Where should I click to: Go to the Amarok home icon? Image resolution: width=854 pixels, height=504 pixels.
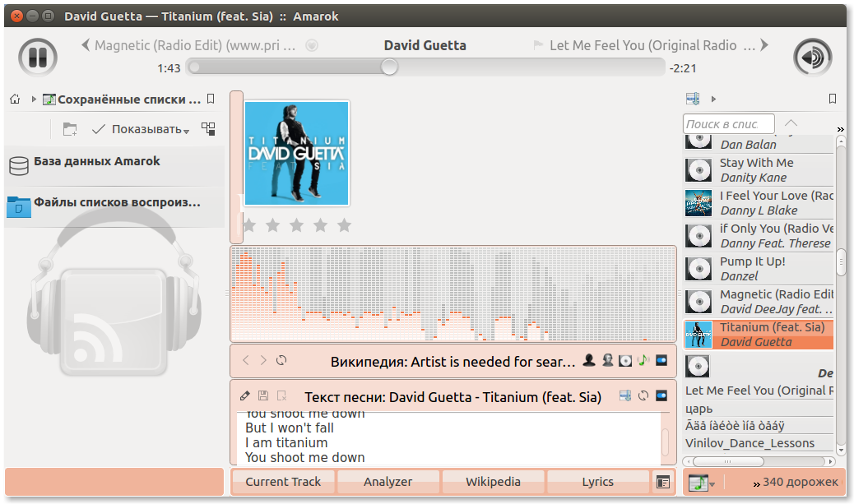pos(15,99)
